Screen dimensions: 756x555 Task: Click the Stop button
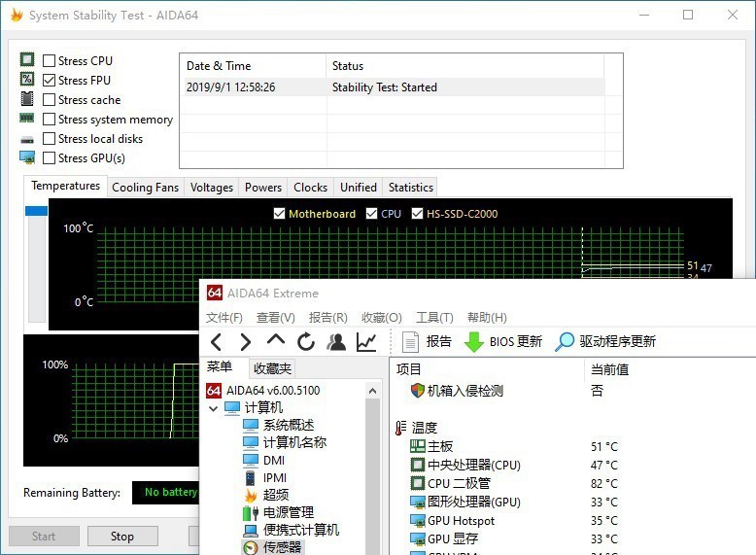122,537
